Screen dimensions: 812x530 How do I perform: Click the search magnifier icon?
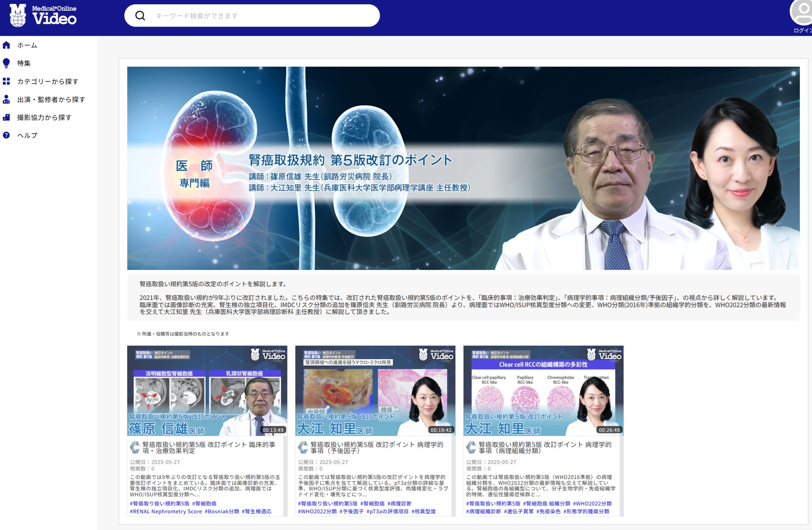click(140, 16)
